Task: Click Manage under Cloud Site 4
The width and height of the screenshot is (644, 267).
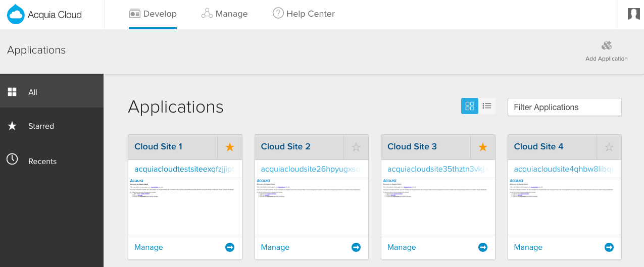Action: point(528,247)
